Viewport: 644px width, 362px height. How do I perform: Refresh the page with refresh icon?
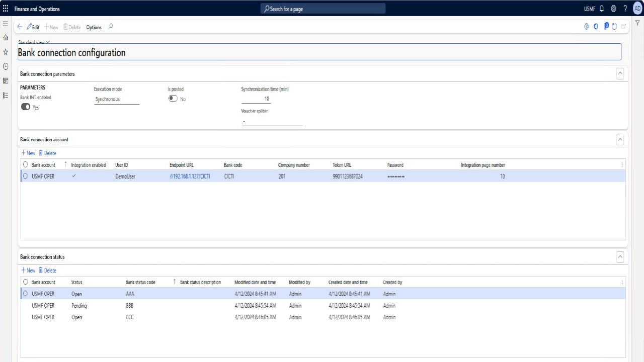click(614, 27)
